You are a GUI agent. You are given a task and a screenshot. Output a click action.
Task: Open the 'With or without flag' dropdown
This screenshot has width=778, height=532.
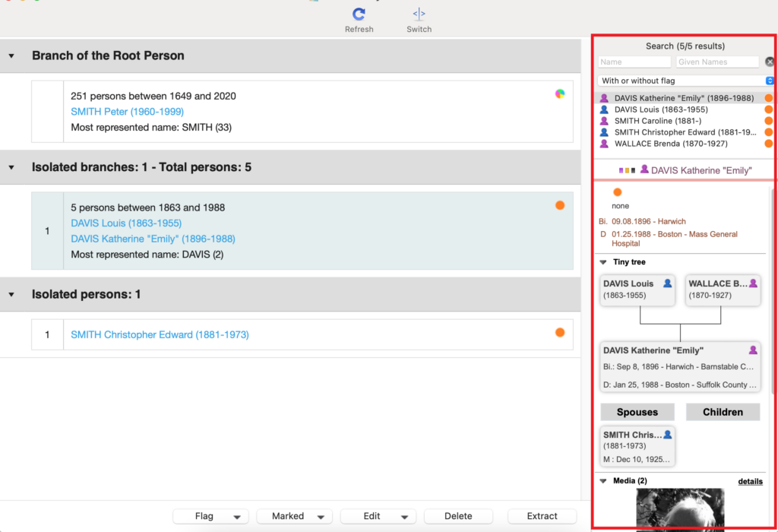pyautogui.click(x=685, y=81)
